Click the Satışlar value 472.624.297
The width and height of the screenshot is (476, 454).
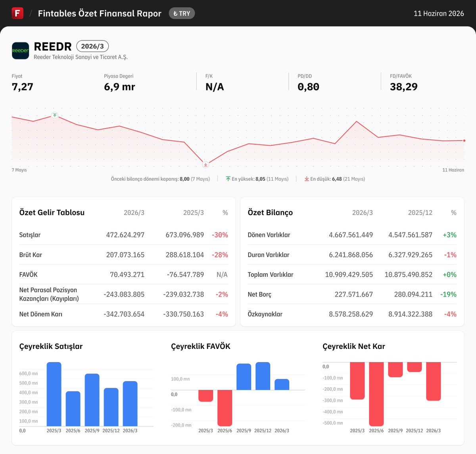tap(125, 235)
